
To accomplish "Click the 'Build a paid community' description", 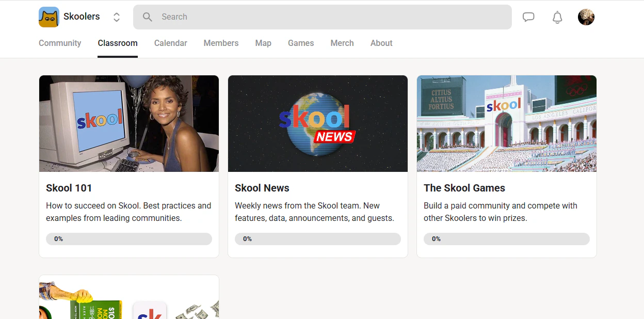I will pos(501,212).
